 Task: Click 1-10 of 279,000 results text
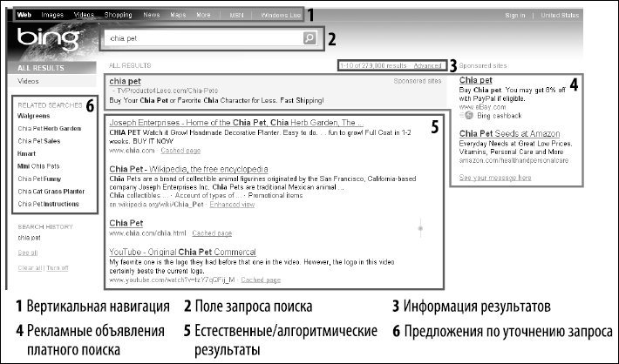pos(373,65)
